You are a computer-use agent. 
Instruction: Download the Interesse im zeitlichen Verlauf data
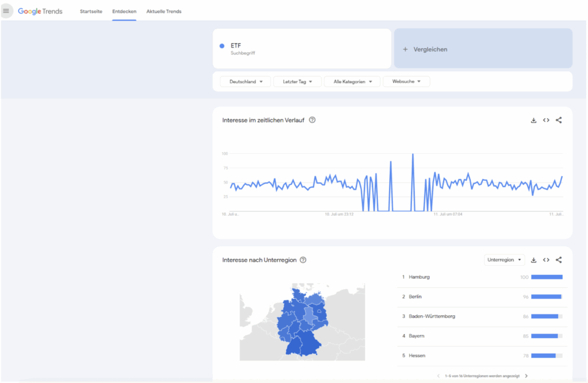click(x=533, y=120)
